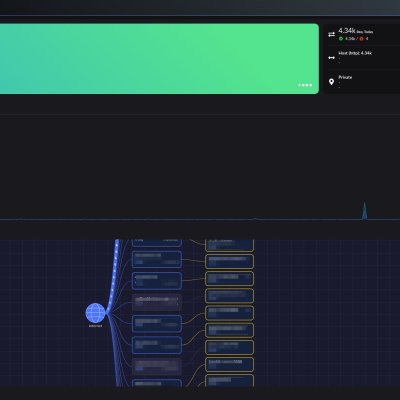Click the request transfer arrows icon
This screenshot has width=400, height=400.
click(x=331, y=34)
